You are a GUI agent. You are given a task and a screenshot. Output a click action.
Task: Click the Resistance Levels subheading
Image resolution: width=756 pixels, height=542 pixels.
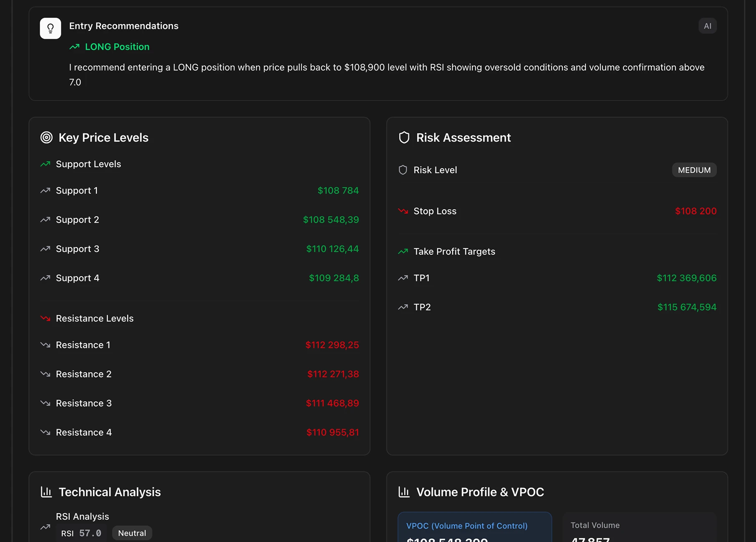pyautogui.click(x=95, y=319)
